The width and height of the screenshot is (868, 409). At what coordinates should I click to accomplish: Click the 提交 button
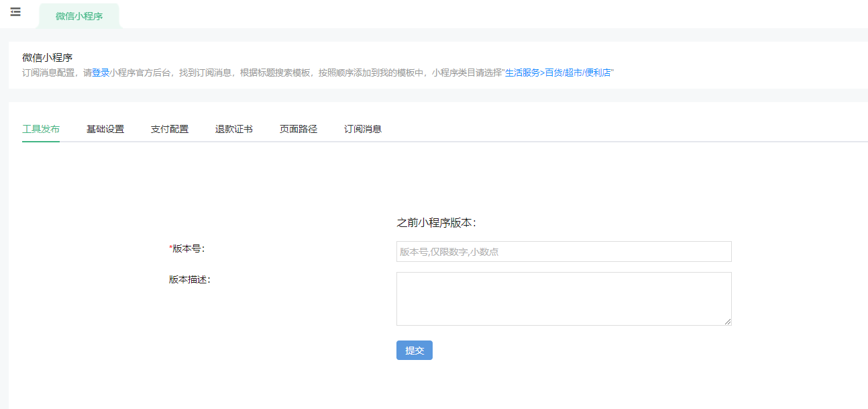pyautogui.click(x=415, y=351)
